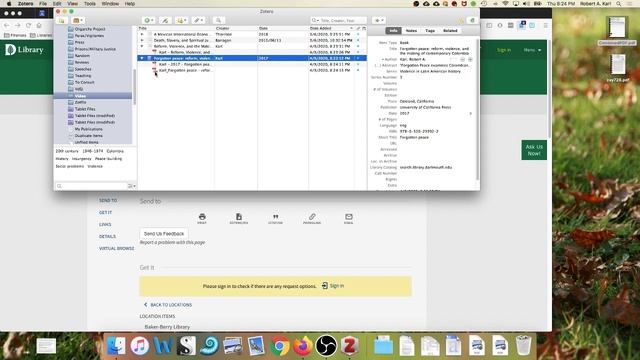The height and width of the screenshot is (360, 640).
Task: Select the Oligarchy Project collection
Action: coord(90,29)
